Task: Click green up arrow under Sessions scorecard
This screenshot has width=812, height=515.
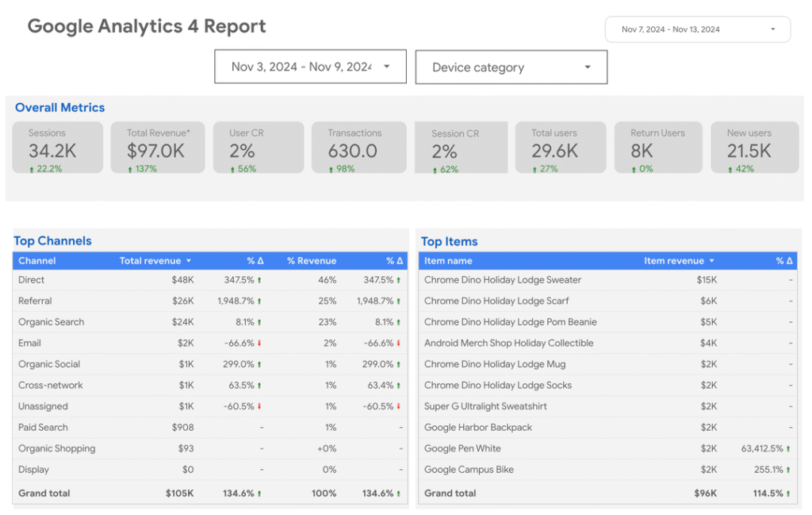Action: click(x=32, y=169)
